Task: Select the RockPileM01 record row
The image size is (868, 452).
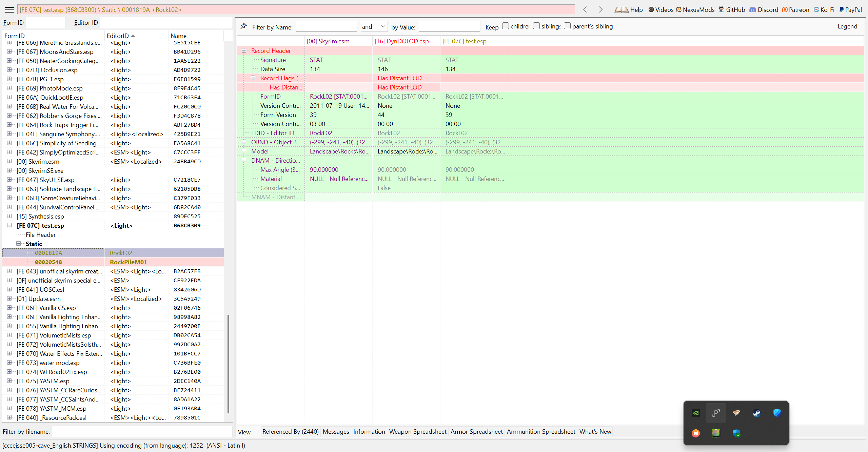Action: [x=128, y=262]
